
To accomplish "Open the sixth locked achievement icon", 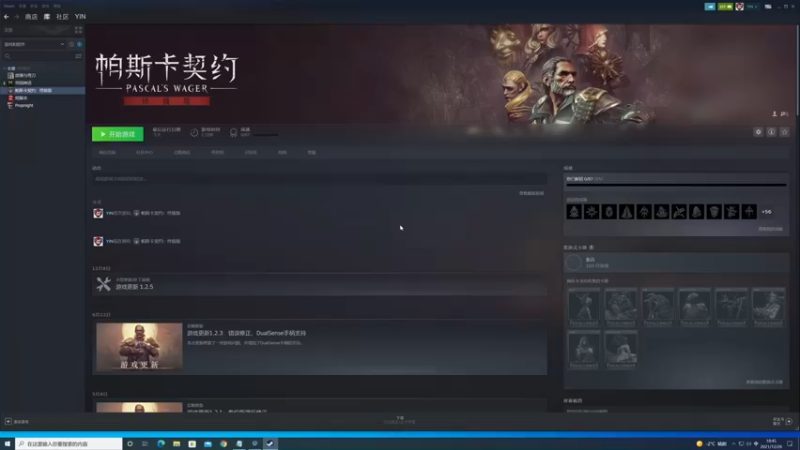I will pyautogui.click(x=662, y=212).
